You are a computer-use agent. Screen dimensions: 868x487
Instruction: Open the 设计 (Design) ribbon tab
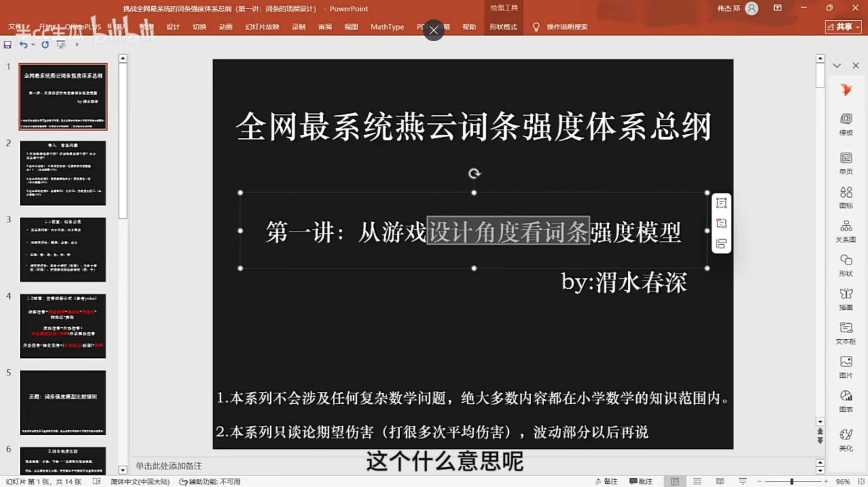point(173,27)
